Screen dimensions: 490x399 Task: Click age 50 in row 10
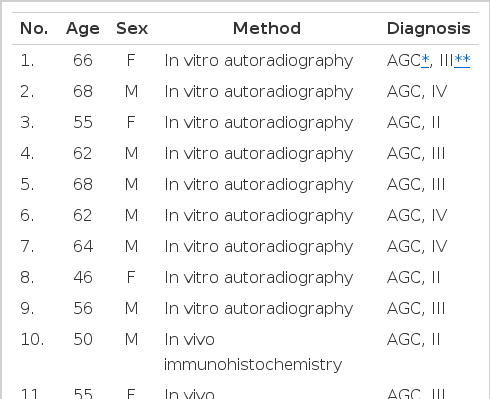(x=83, y=339)
